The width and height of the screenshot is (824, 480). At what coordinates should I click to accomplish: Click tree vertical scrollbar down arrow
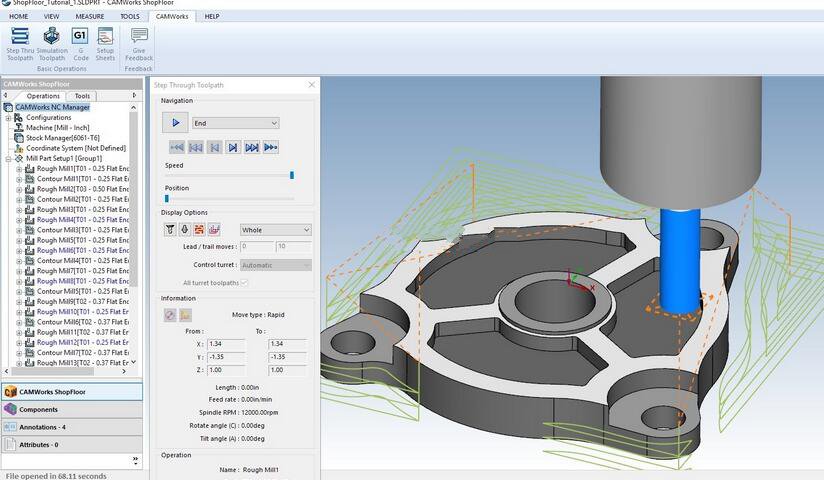pos(133,362)
